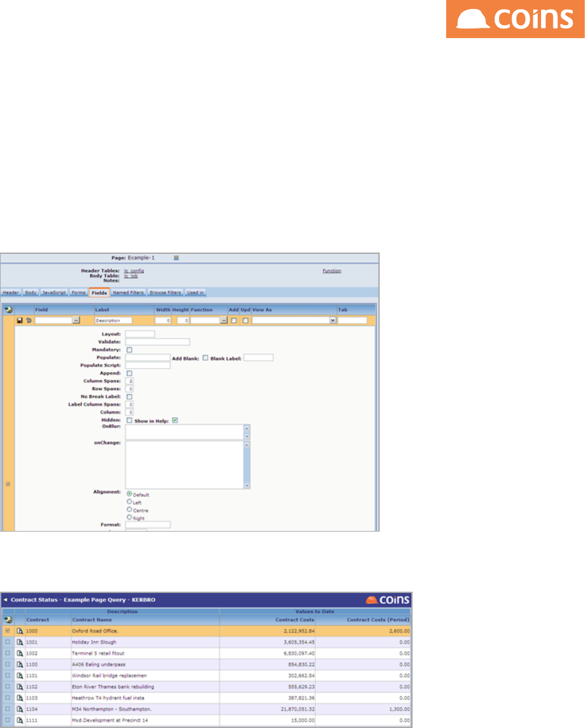
Task: Click the large orange coins logo
Action: point(515,19)
